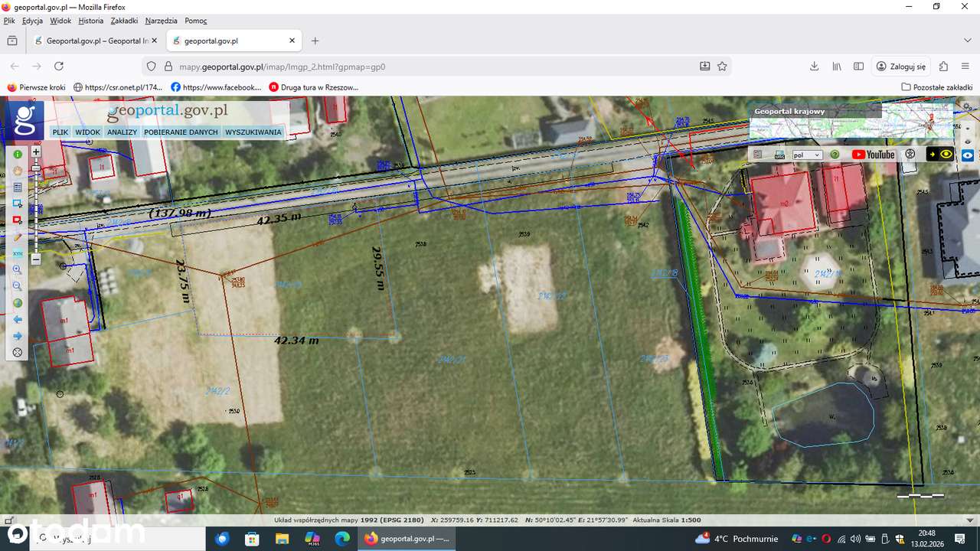Go to previous map view arrow
Screen dimensions: 980x551
pyautogui.click(x=18, y=319)
